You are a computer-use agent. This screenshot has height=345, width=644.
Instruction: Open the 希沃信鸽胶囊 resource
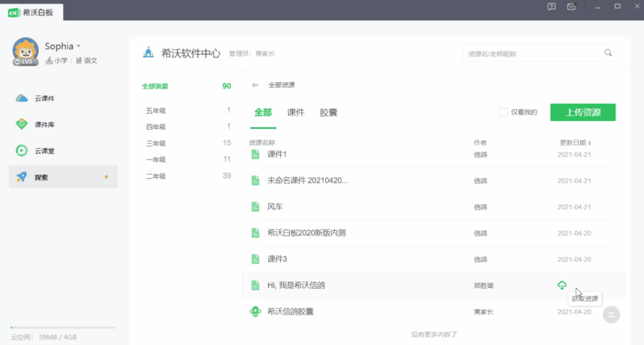[x=290, y=312]
